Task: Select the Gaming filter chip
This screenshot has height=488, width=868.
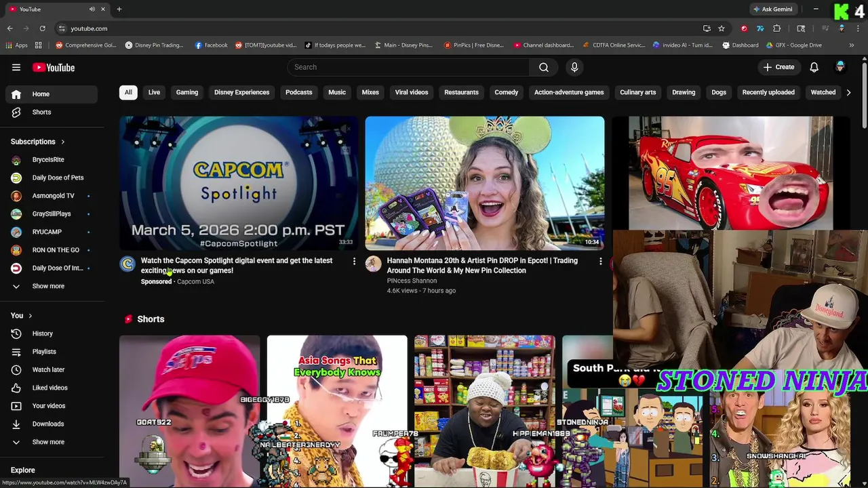Action: [x=187, y=92]
